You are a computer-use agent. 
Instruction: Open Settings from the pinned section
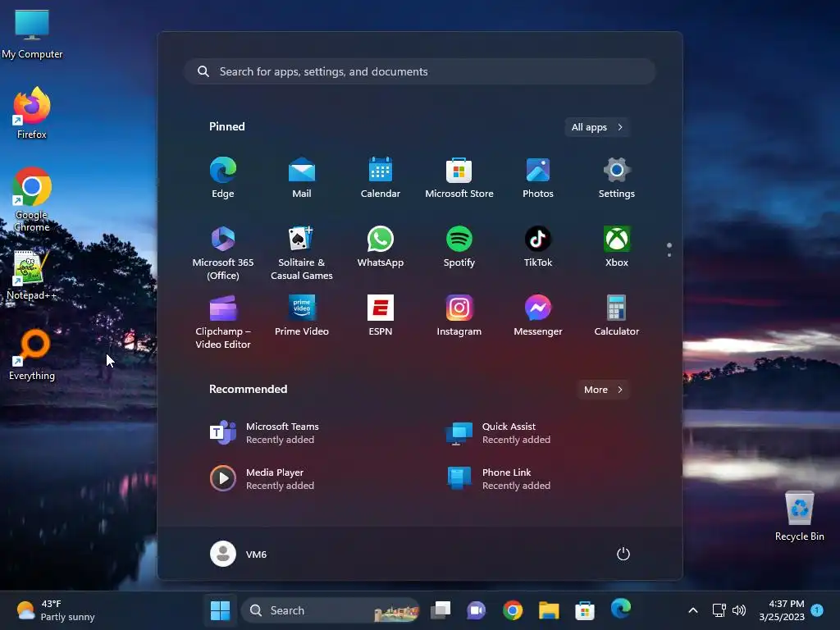tap(617, 178)
